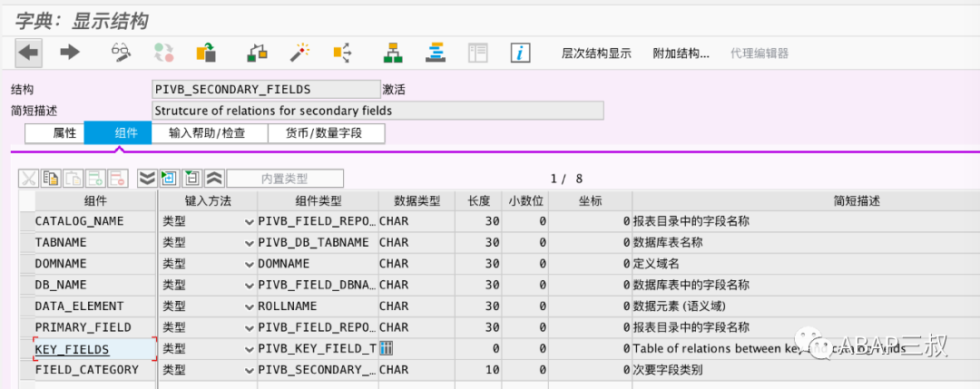The height and width of the screenshot is (389, 980).
Task: Open typing method dropdown for CATALOG_NAME
Action: click(250, 221)
